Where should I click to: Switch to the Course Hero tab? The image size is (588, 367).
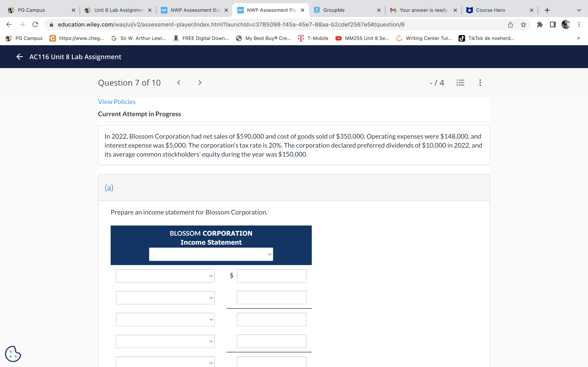point(490,10)
